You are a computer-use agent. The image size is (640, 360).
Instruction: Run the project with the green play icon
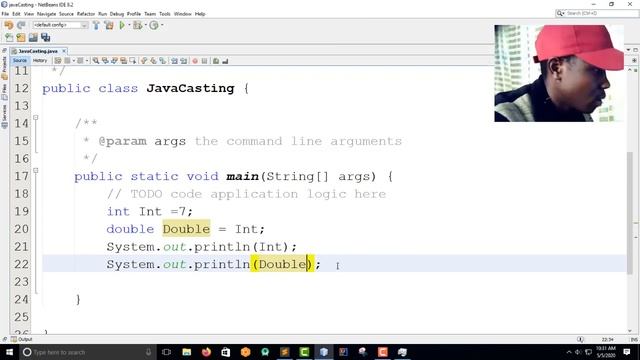point(122,25)
